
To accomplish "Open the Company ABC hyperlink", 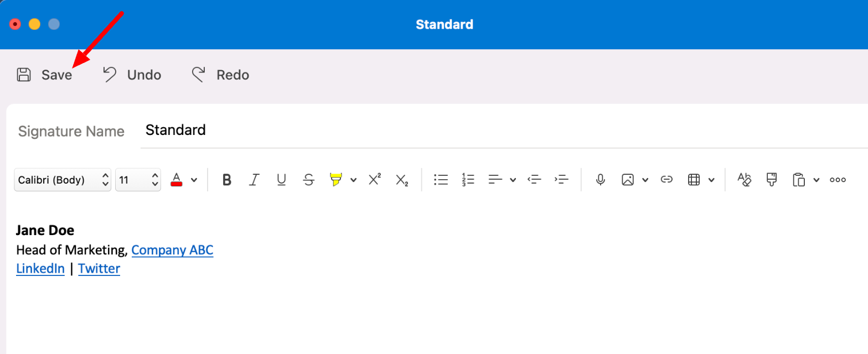I will (x=172, y=250).
